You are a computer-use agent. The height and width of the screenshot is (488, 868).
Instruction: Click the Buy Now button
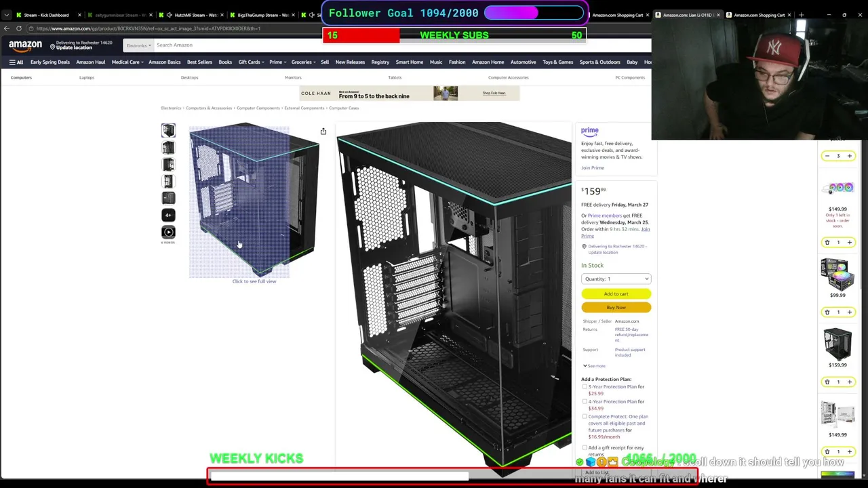pos(616,308)
